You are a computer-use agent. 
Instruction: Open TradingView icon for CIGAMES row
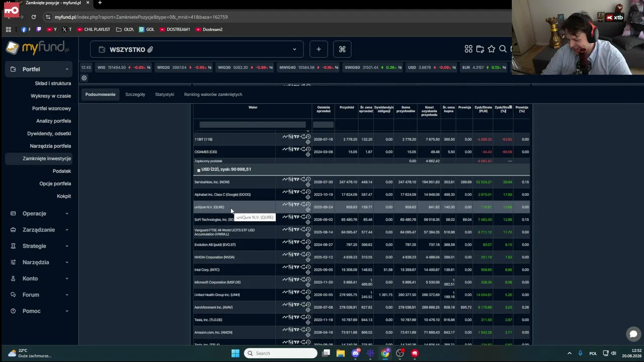pyautogui.click(x=297, y=149)
